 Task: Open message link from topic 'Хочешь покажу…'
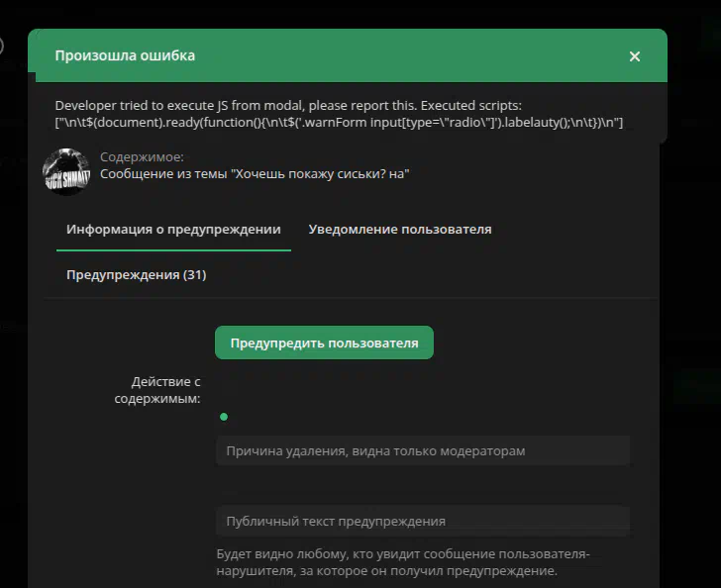coord(255,174)
